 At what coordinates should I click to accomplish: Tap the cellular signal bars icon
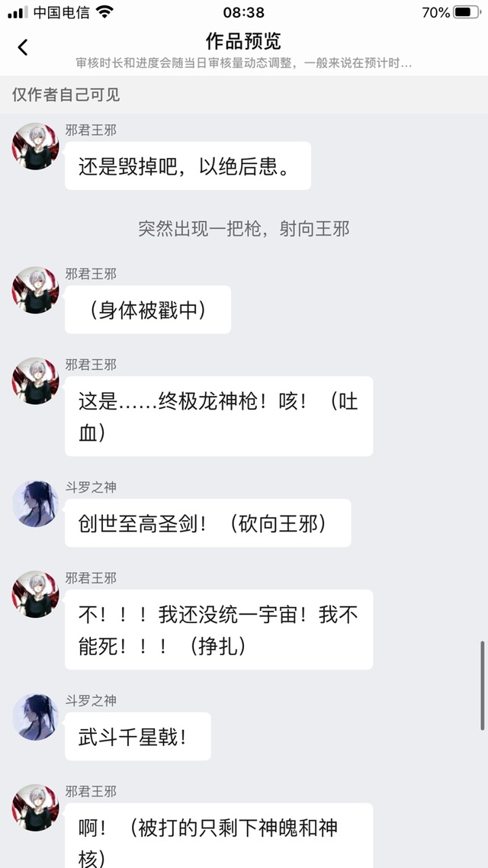pyautogui.click(x=18, y=12)
